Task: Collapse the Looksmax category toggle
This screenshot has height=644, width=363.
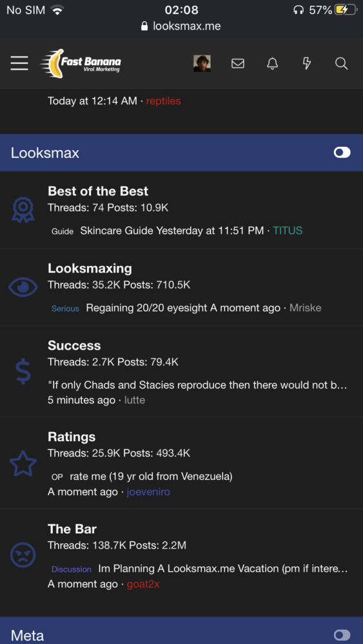Action: point(342,153)
